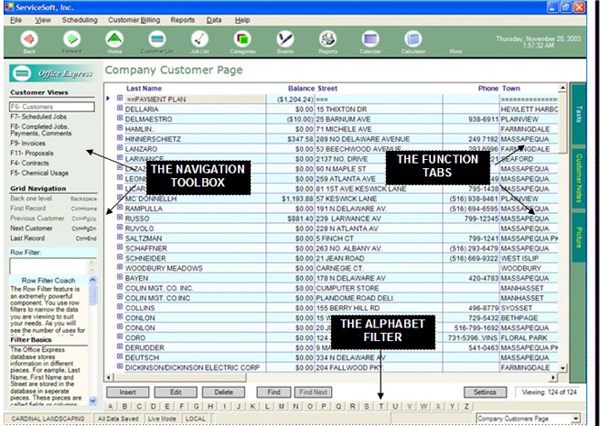Open the Customer List toolbar icon
This screenshot has height=426, width=600.
pos(157,39)
